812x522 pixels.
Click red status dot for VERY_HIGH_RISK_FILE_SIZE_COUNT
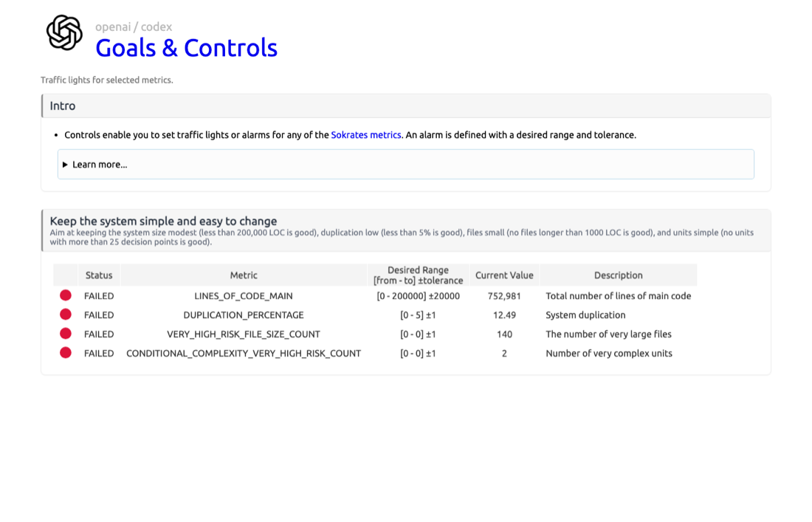[x=65, y=334]
